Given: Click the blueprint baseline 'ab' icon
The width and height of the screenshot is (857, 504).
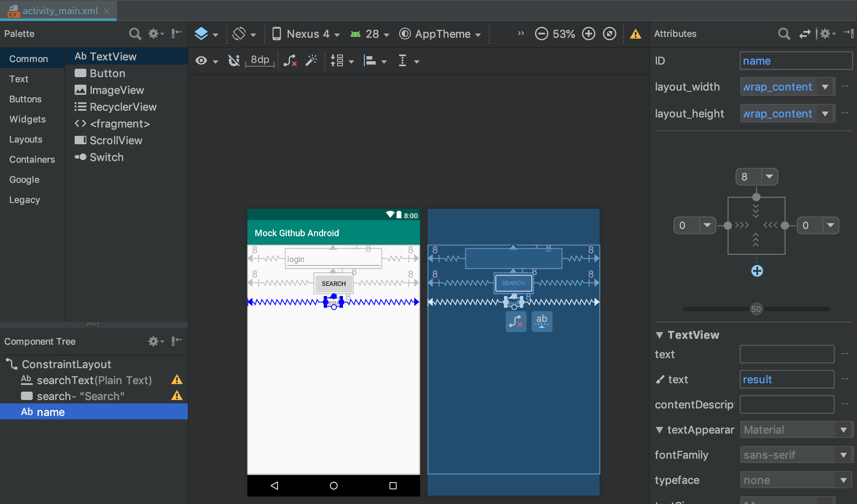Looking at the screenshot, I should (542, 322).
